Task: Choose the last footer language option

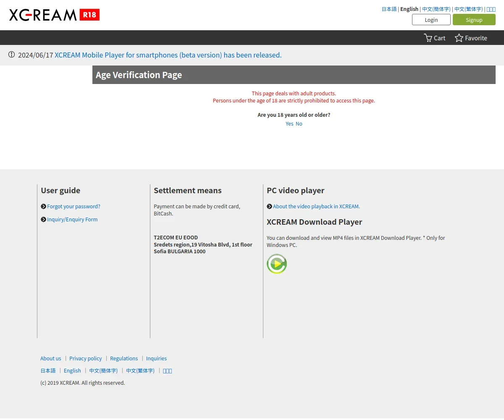Action: 168,370
